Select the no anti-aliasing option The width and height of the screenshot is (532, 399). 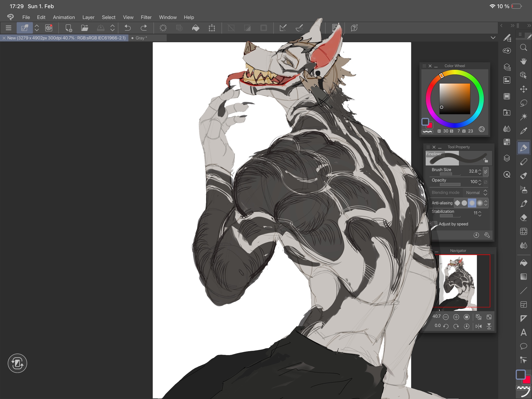point(457,203)
